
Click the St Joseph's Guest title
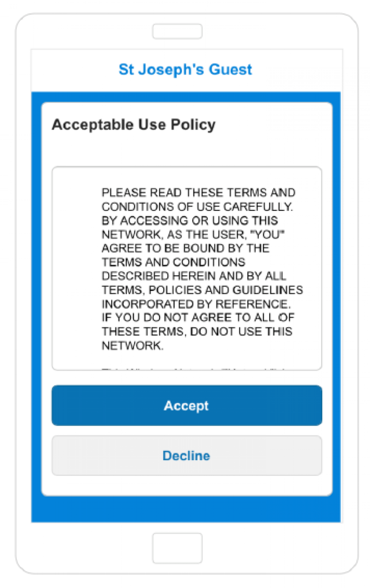coord(185,69)
